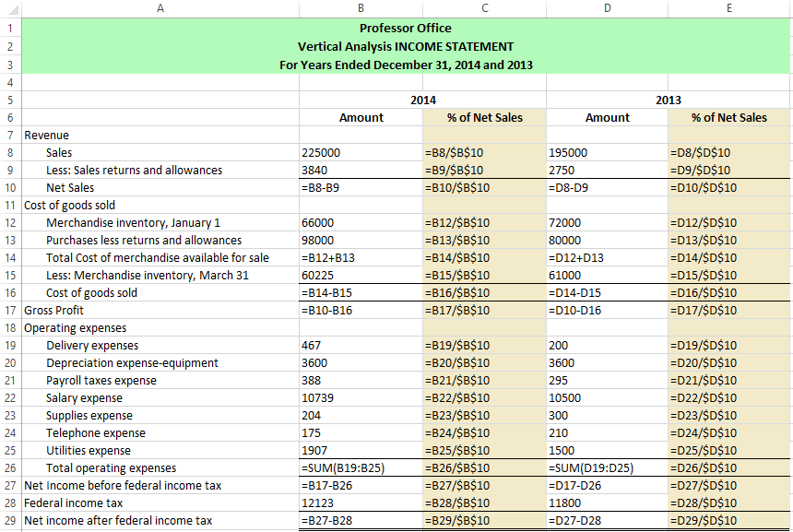Click the formula =B12+B13
Viewport: 793px width, 532px height.
click(x=361, y=257)
